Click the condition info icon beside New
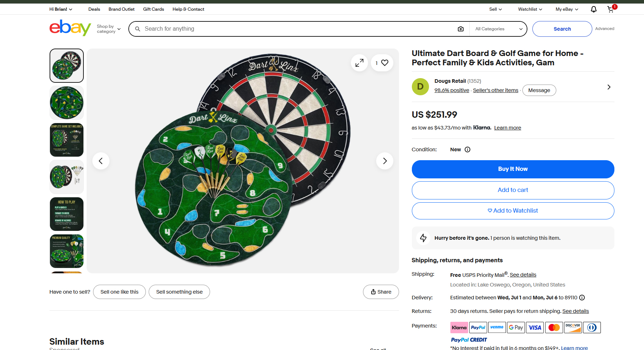The width and height of the screenshot is (644, 350). 467,149
